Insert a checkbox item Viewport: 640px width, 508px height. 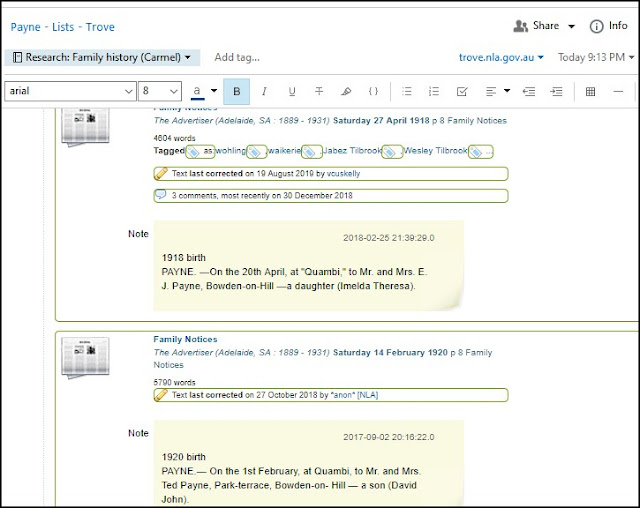click(x=462, y=91)
